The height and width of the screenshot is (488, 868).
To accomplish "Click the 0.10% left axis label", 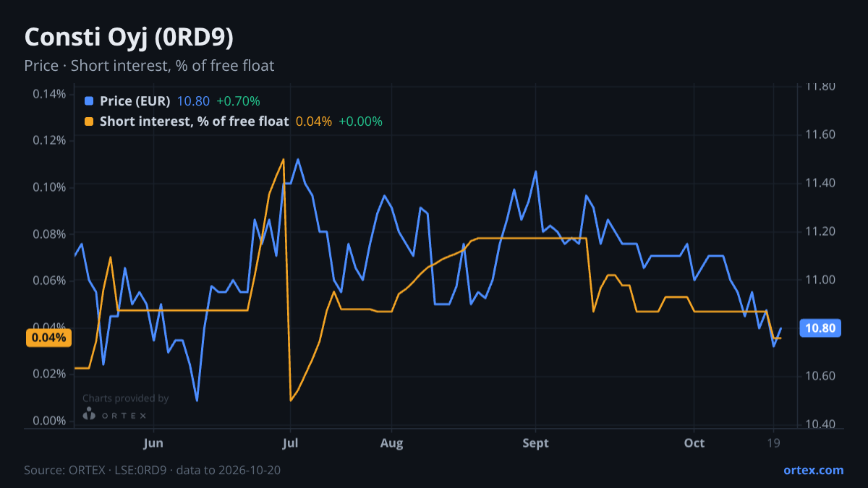I will (x=49, y=187).
